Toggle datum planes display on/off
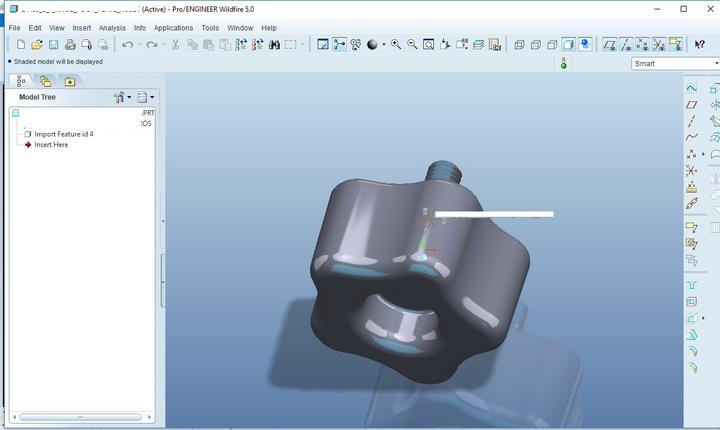This screenshot has height=430, width=720. click(x=609, y=45)
